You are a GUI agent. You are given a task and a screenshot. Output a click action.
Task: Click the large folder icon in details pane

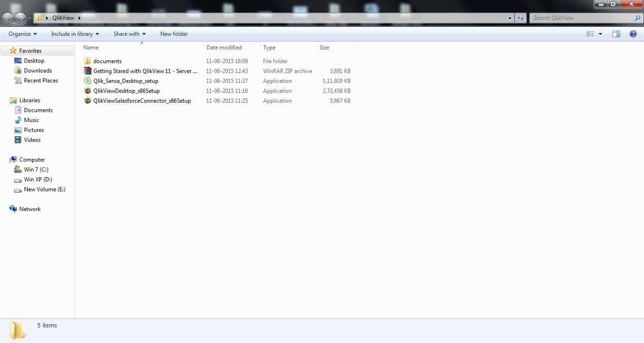click(18, 330)
